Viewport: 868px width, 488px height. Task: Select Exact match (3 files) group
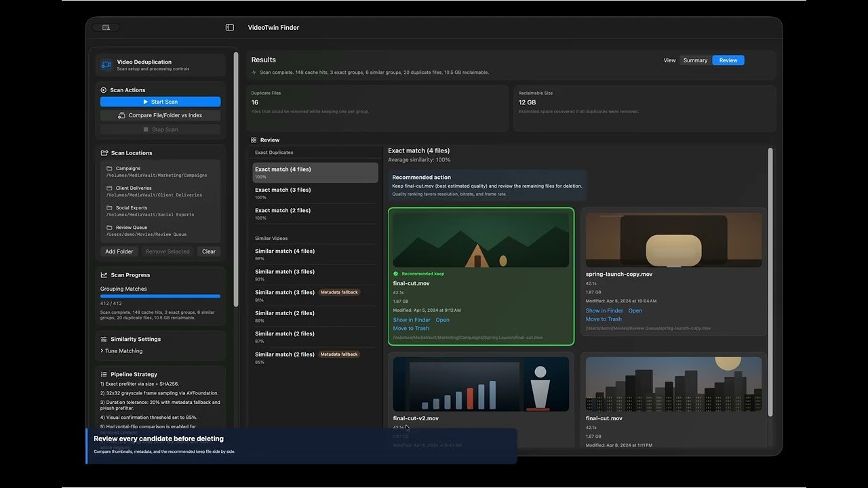point(315,193)
